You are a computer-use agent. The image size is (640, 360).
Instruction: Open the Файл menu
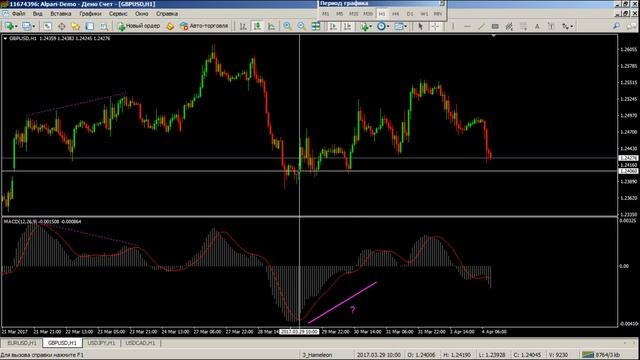pyautogui.click(x=18, y=13)
